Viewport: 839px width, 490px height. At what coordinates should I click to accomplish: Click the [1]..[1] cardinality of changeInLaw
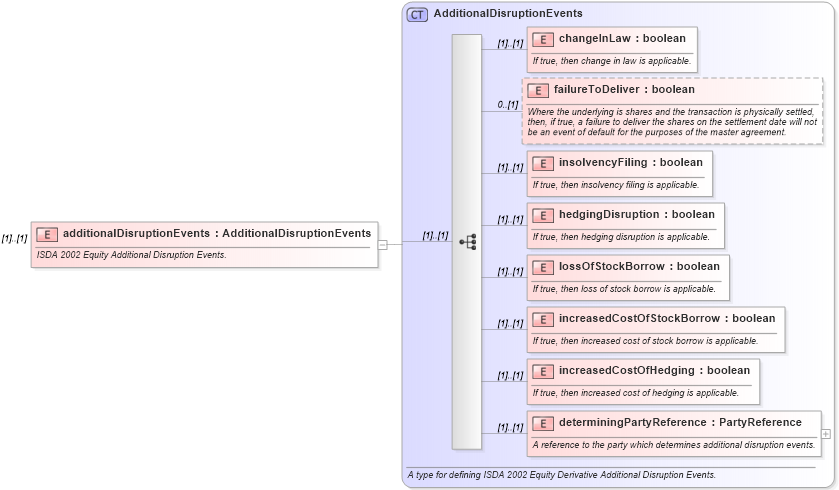pyautogui.click(x=510, y=44)
